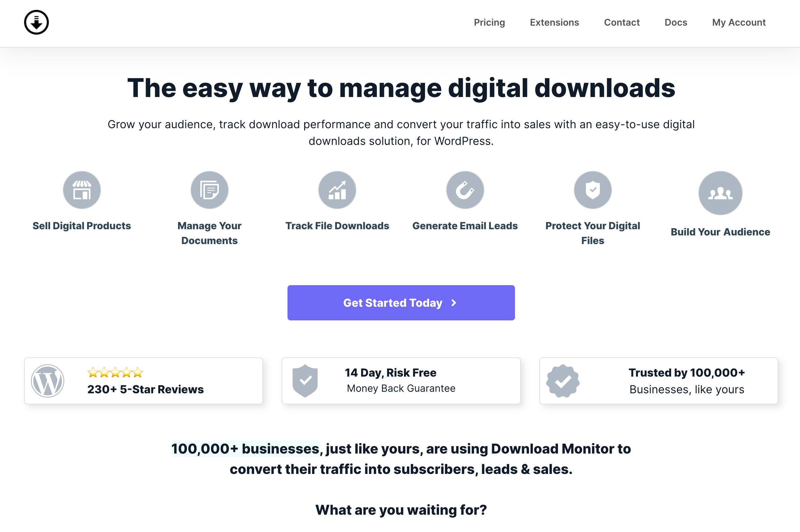Screen dimensions: 800x532
Task: Click the Download Monitor logo icon
Action: point(36,22)
